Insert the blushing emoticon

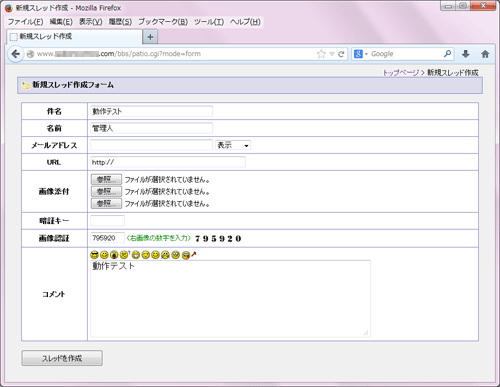click(x=145, y=255)
